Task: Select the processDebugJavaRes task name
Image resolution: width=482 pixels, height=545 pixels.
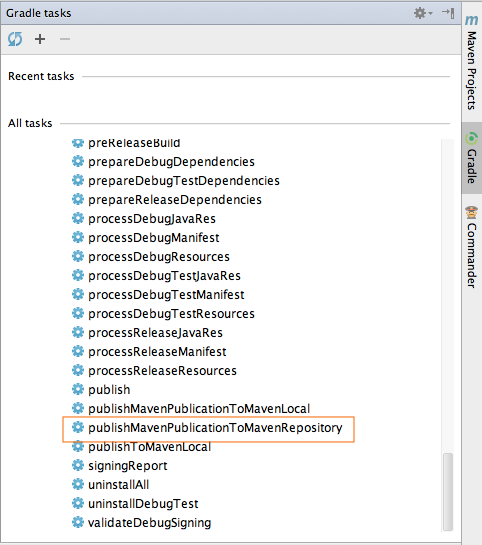Action: click(152, 219)
